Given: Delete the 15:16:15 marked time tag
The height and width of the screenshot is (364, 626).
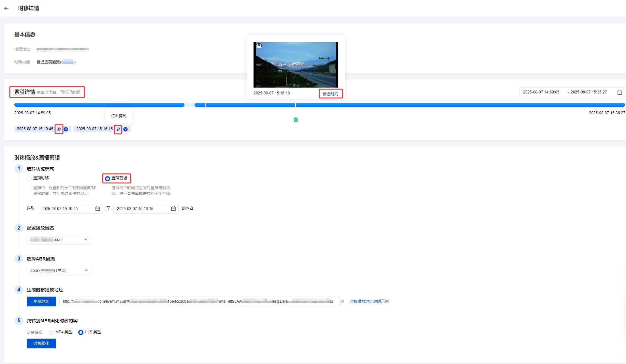Looking at the screenshot, I should [125, 129].
